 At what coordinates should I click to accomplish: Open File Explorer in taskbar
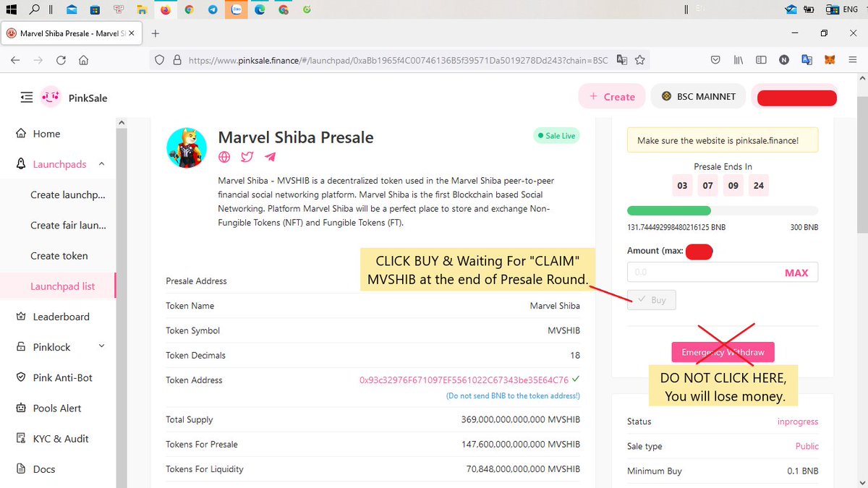pyautogui.click(x=142, y=10)
